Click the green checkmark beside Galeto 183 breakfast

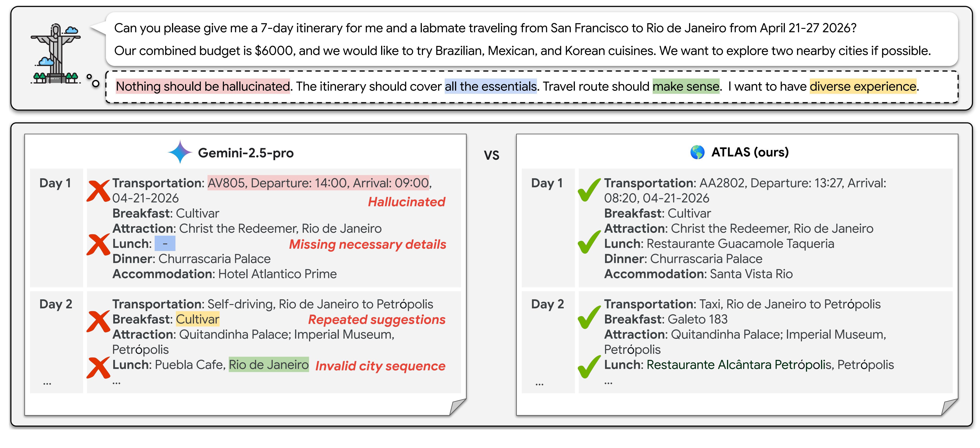[x=589, y=317]
